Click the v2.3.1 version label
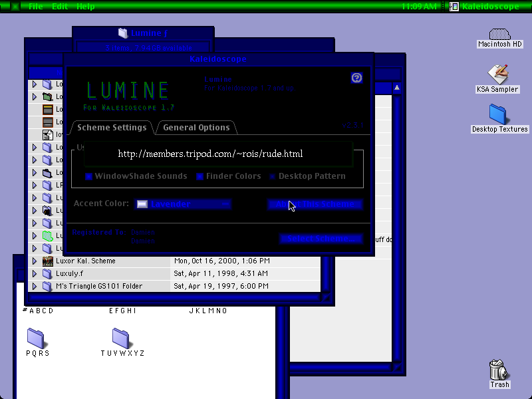Viewport: 532px width, 399px height. tap(352, 125)
